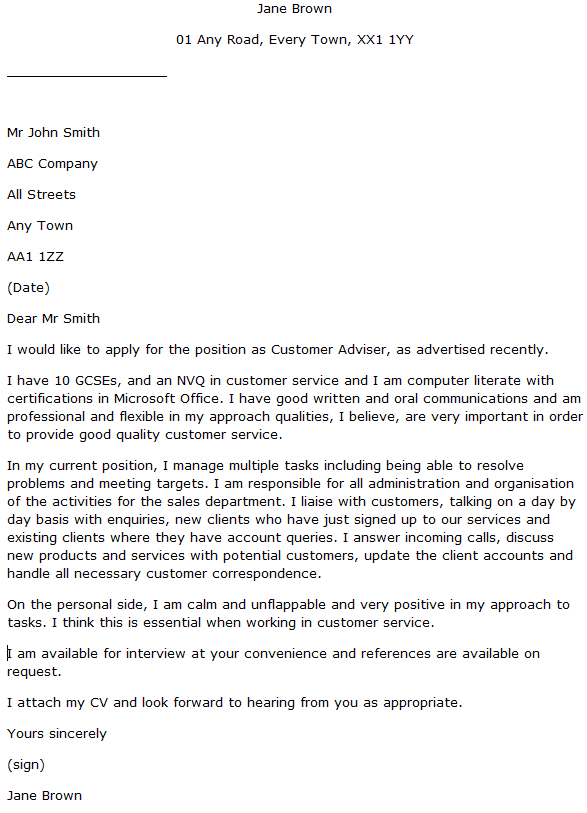Click the Jane Brown signature at bottom

coord(45,796)
